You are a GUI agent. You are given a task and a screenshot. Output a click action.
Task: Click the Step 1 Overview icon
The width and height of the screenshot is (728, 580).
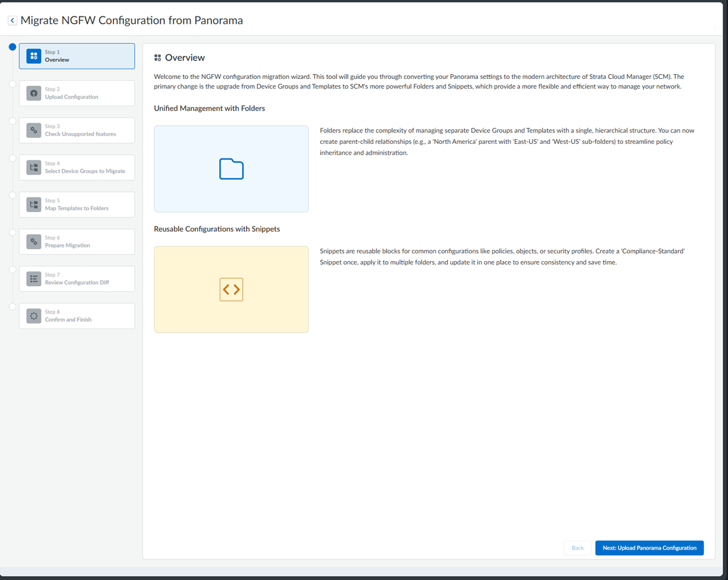pos(34,56)
